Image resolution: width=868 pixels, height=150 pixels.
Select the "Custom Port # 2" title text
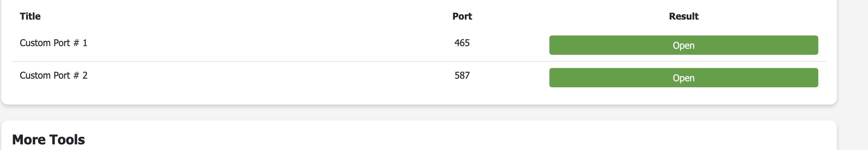pyautogui.click(x=54, y=75)
